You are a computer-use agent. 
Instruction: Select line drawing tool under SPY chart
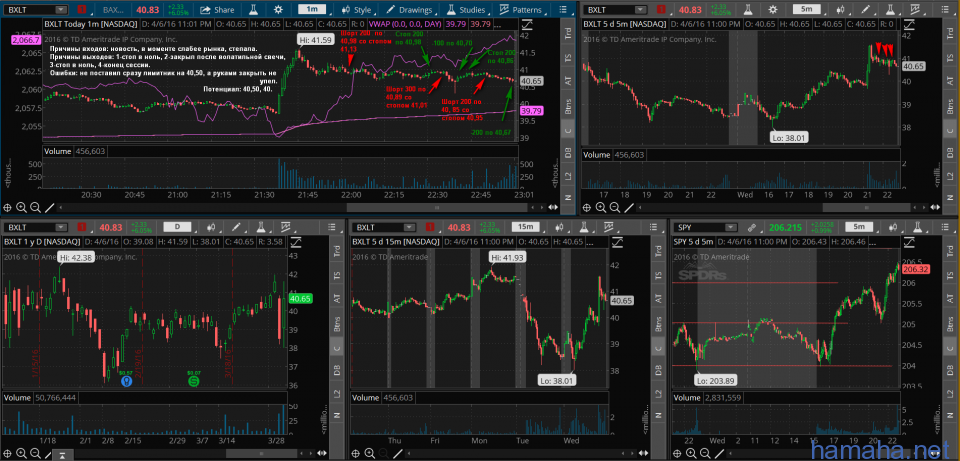[718, 453]
